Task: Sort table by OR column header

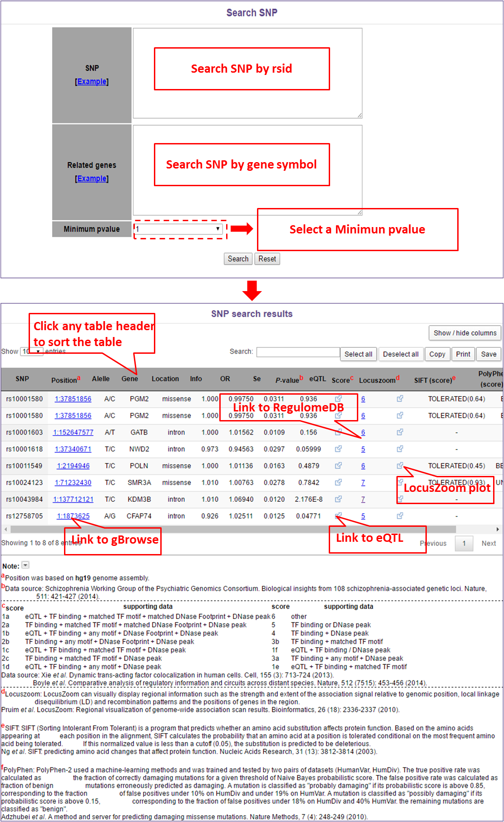Action: click(225, 379)
